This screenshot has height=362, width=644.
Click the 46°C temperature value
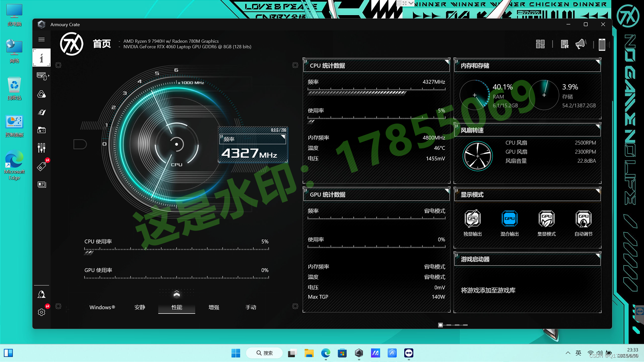pyautogui.click(x=439, y=148)
